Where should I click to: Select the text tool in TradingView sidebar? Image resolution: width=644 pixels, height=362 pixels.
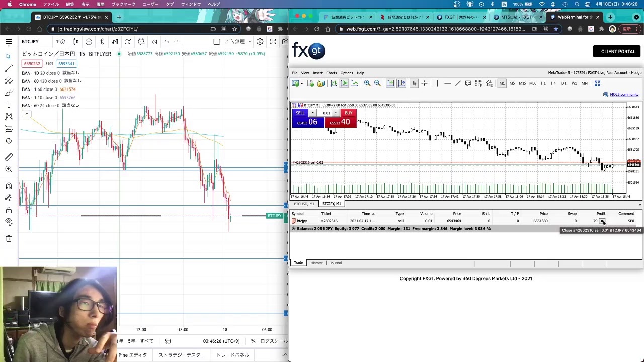click(x=9, y=105)
